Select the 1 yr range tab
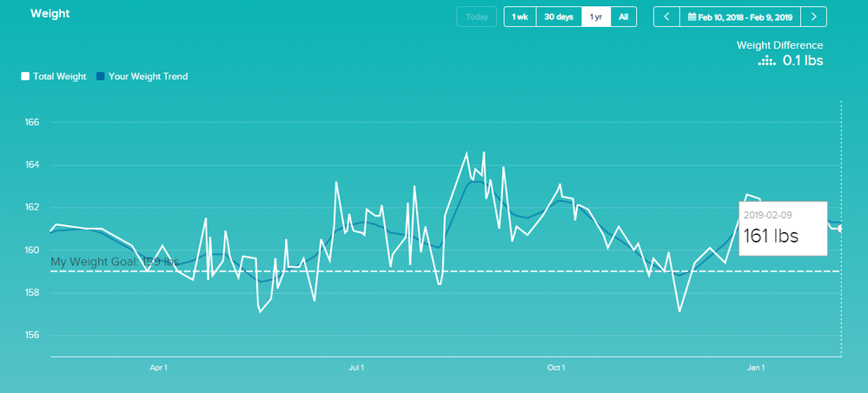The width and height of the screenshot is (868, 393). tap(596, 17)
